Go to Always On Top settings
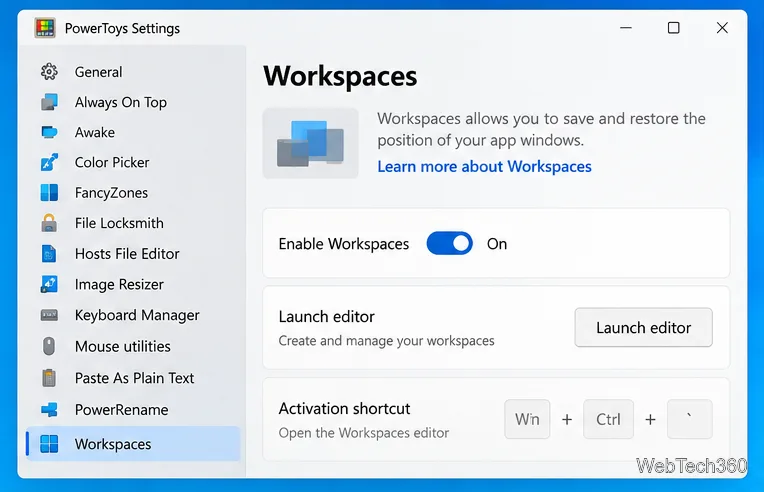 [133, 102]
